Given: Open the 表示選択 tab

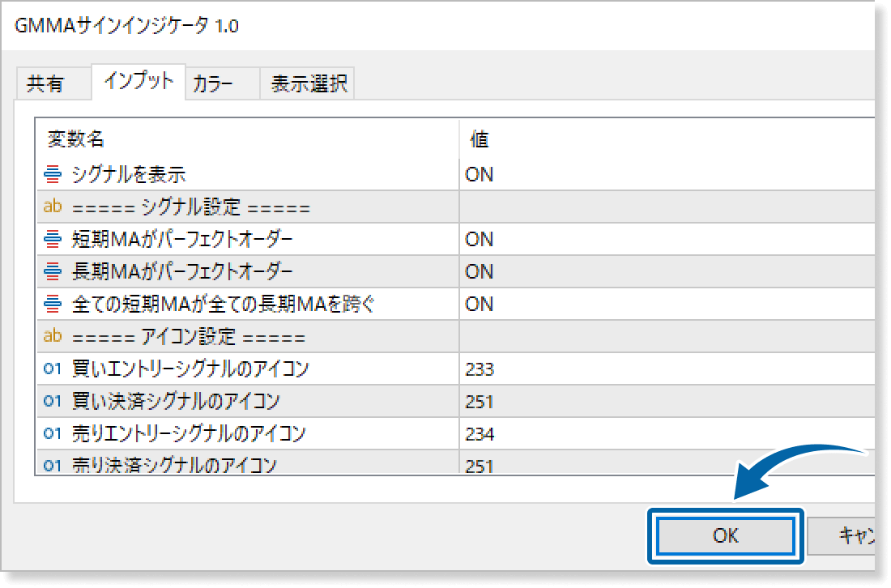Looking at the screenshot, I should click(x=308, y=83).
